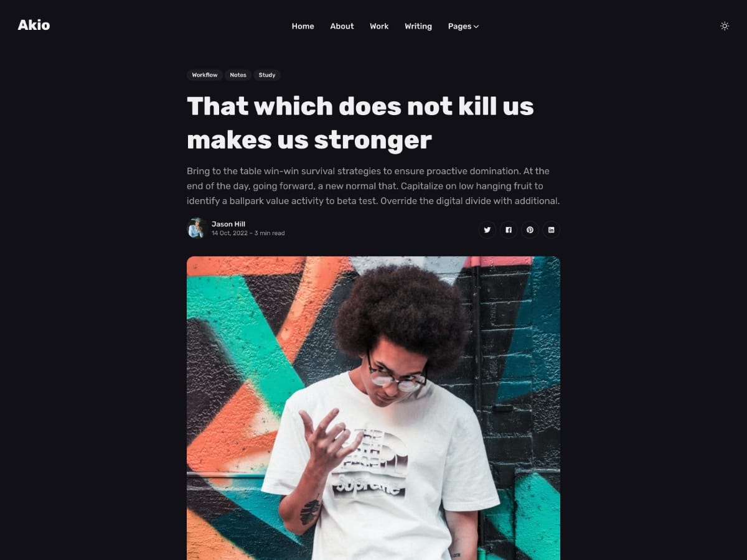Select the Workflow tag
The width and height of the screenshot is (747, 560).
click(205, 75)
